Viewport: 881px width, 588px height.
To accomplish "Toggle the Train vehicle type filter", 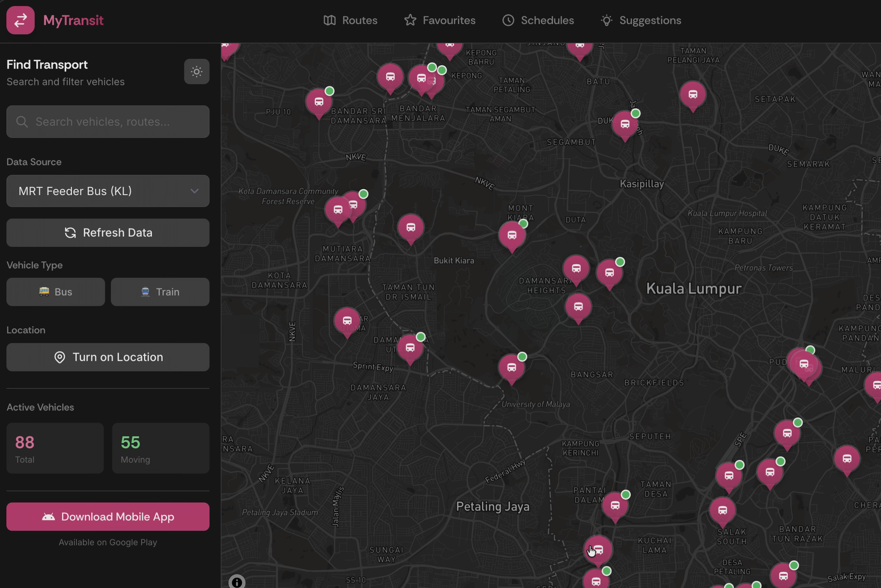I will (160, 292).
